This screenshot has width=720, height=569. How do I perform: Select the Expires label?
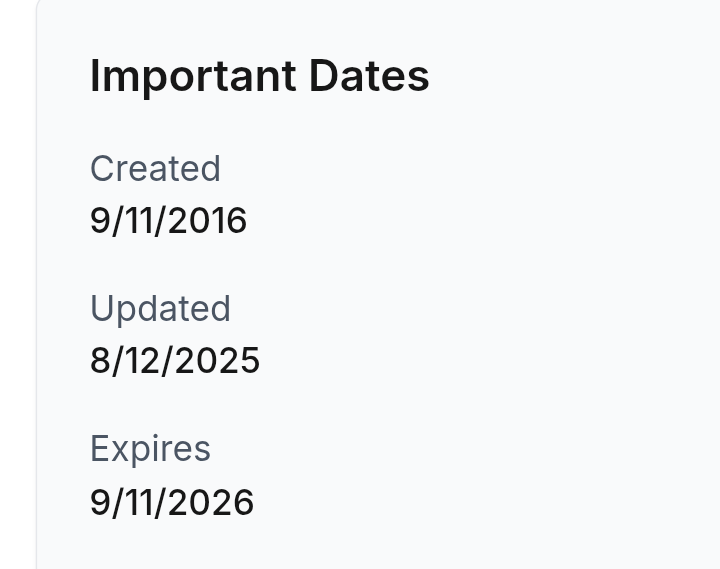(x=150, y=449)
